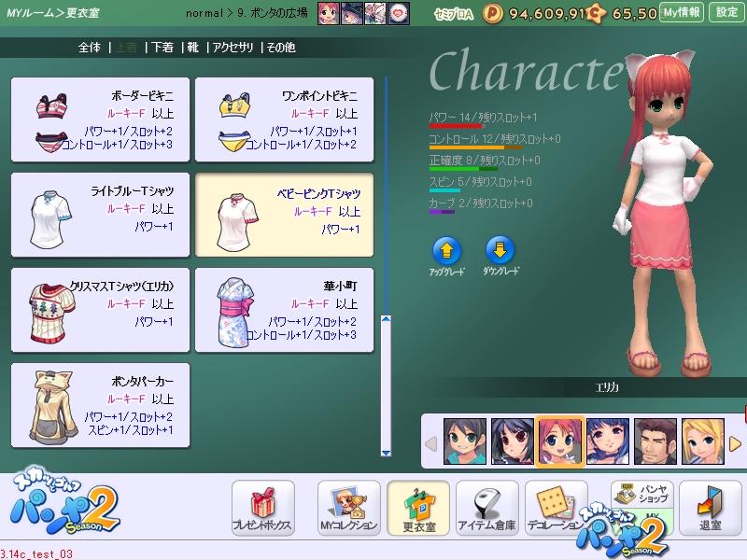The image size is (747, 560).
Task: Click the 'normal > 9. ポンタの広場' channel text
Action: (247, 13)
